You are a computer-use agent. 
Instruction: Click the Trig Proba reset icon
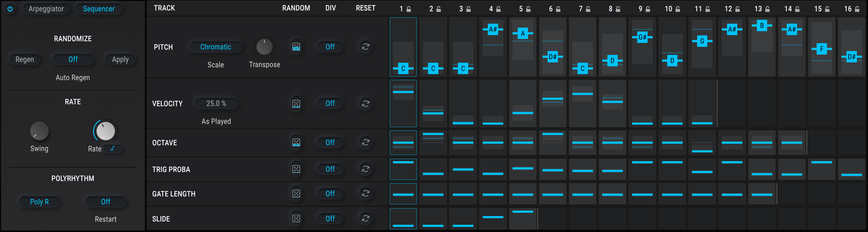(x=366, y=169)
